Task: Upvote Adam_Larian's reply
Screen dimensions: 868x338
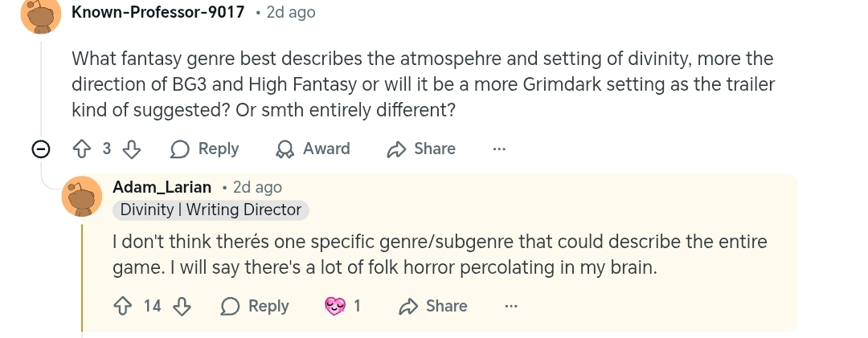Action: [124, 306]
